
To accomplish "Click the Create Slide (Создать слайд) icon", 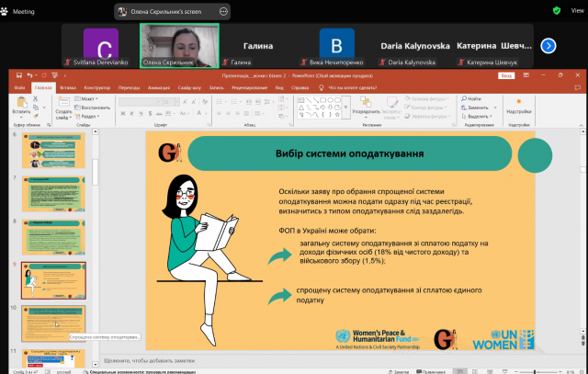I will (62, 101).
